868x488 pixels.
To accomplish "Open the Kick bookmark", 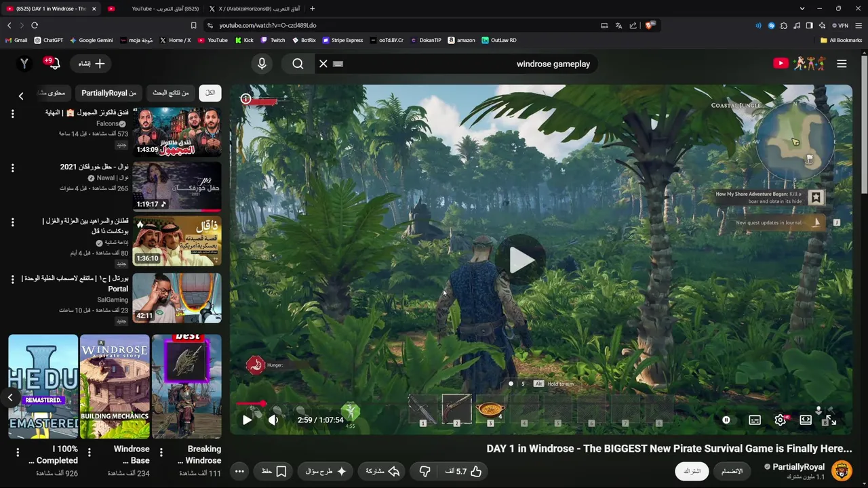I will pyautogui.click(x=244, y=40).
